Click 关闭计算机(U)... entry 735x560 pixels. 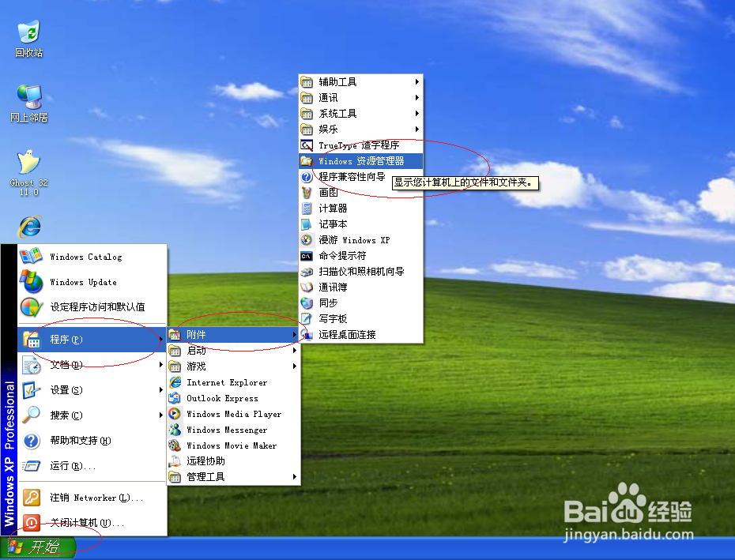pyautogui.click(x=92, y=523)
